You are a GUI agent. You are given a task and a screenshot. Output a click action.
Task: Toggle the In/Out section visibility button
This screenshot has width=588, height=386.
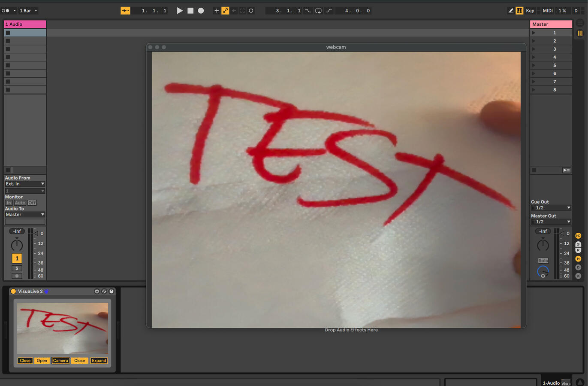pos(578,236)
